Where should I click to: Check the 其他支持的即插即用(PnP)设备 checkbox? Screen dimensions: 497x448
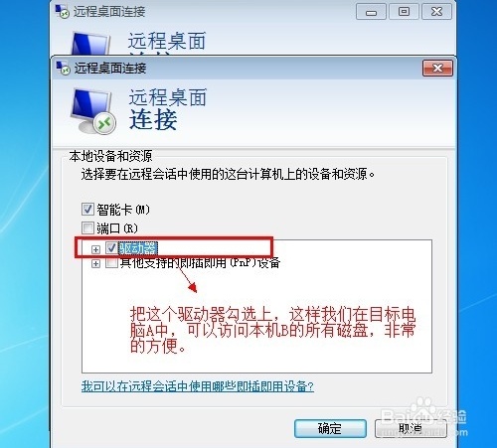[x=111, y=263]
